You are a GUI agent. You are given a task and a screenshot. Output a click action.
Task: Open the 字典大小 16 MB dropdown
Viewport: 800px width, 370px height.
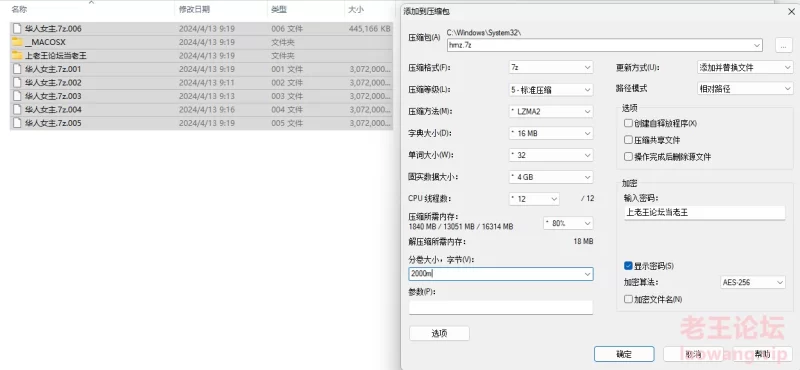[551, 133]
